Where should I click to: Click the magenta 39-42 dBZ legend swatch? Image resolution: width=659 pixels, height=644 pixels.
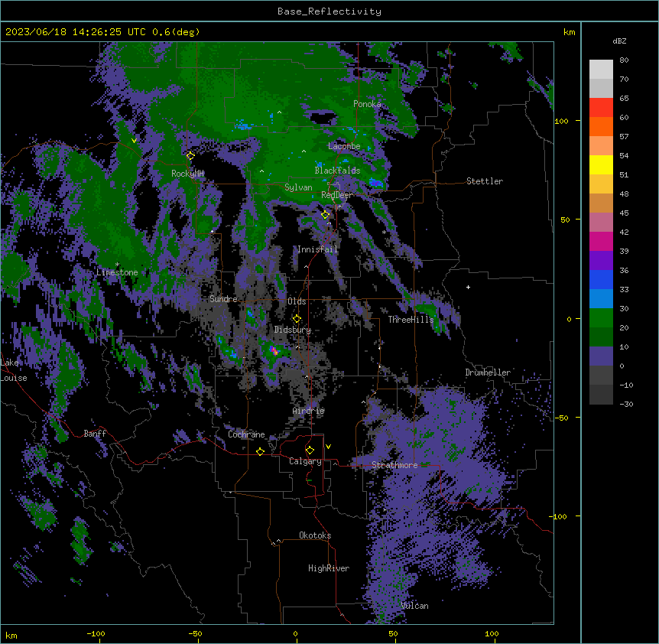601,241
